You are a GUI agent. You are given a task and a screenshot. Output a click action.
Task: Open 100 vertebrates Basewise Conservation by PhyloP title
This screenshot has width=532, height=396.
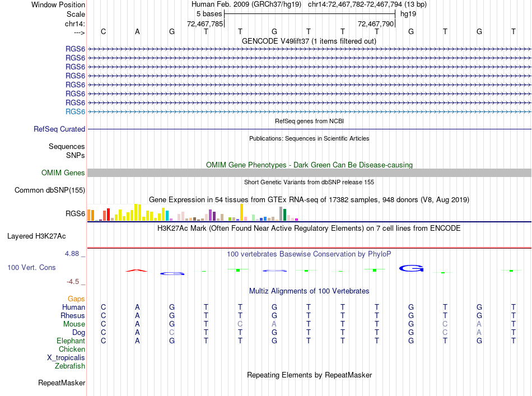click(x=309, y=254)
